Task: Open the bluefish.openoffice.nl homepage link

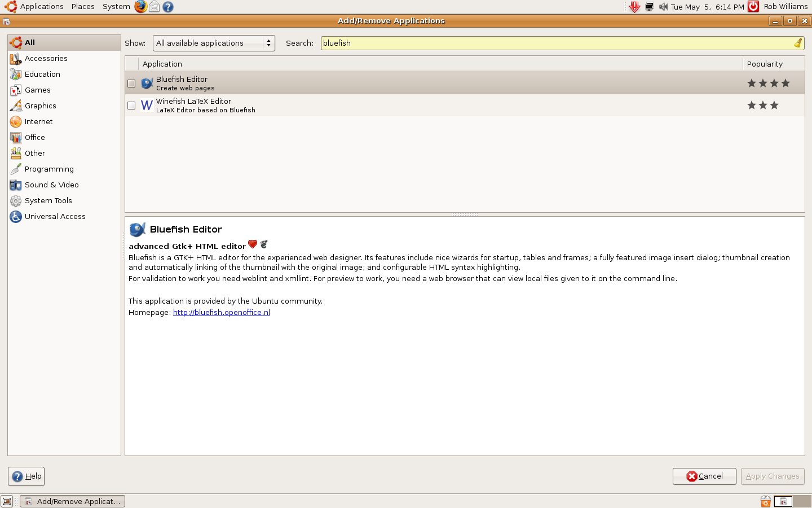Action: pos(222,313)
